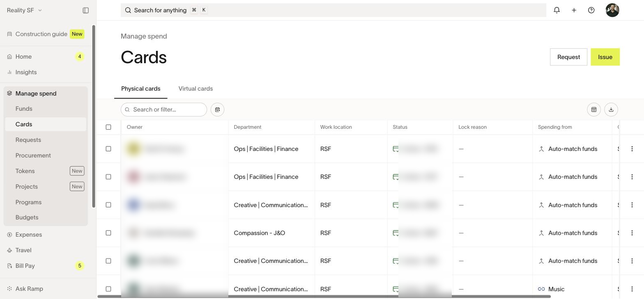
Task: Open Home in the sidebar
Action: (x=46, y=57)
